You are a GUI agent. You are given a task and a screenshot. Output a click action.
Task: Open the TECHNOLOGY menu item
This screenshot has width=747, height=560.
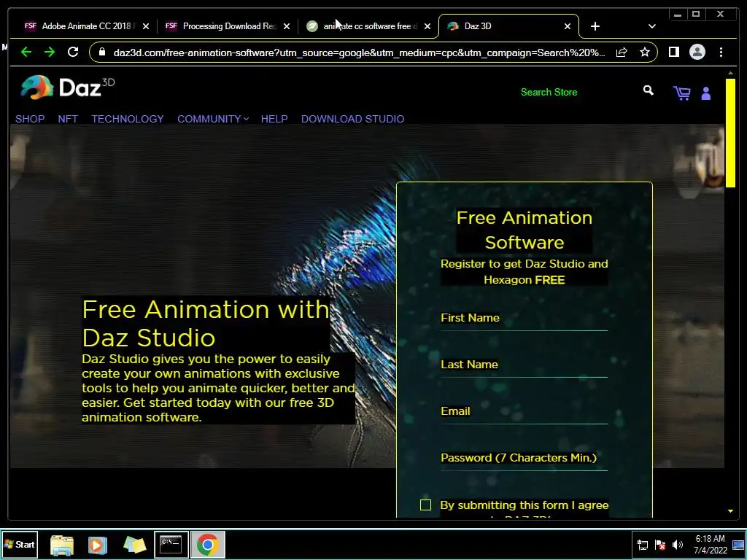(x=128, y=119)
